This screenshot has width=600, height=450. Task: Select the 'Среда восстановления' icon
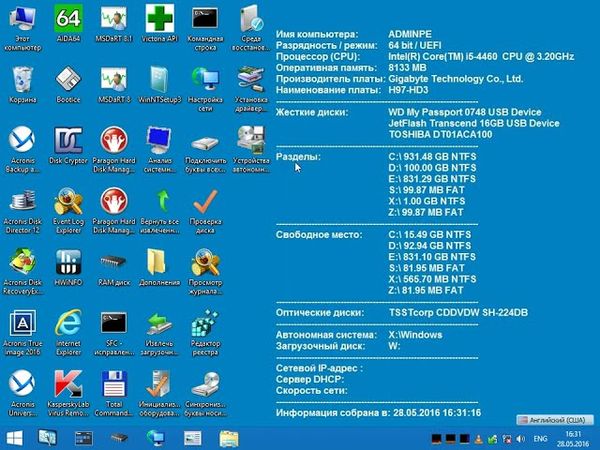251,28
